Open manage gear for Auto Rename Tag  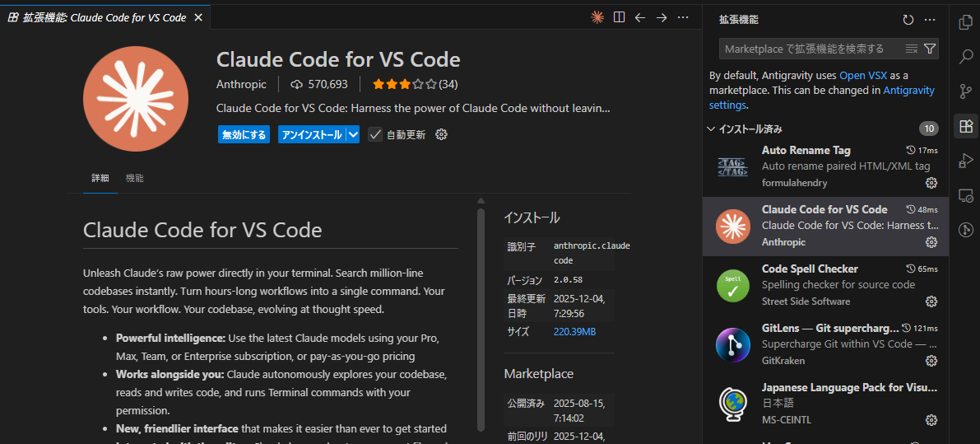click(x=931, y=183)
